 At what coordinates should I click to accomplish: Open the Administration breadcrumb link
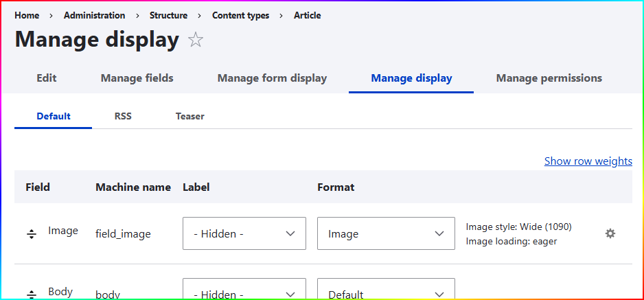pos(94,15)
